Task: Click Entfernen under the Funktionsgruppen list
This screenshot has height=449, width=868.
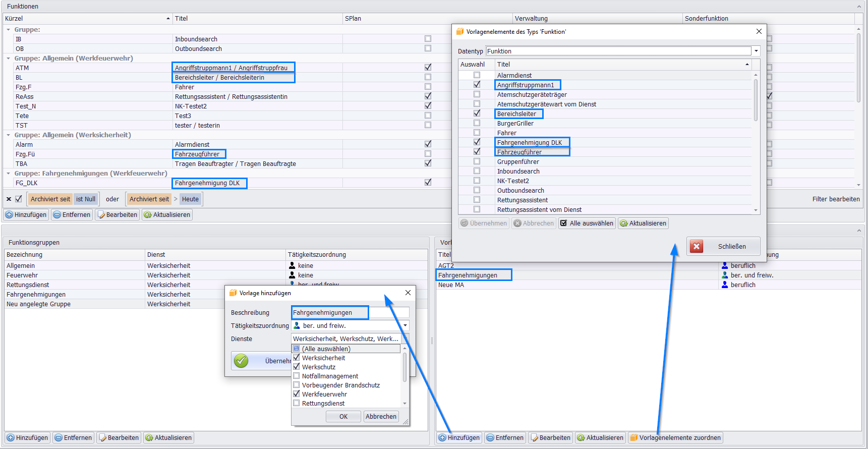Action: [x=73, y=438]
